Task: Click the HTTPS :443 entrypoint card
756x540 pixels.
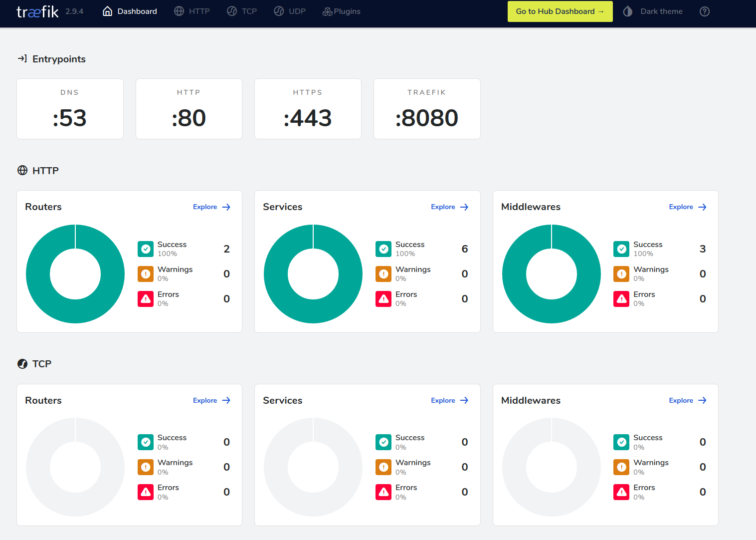Action: [x=308, y=109]
